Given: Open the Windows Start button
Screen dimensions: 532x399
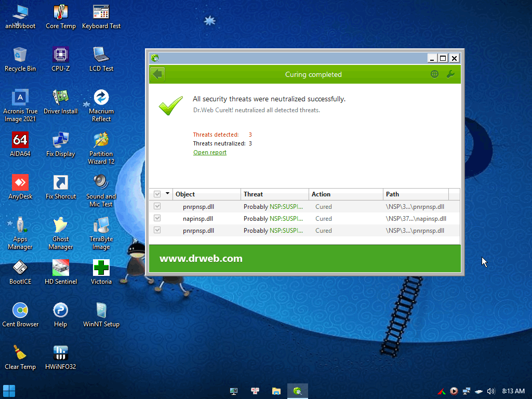Looking at the screenshot, I should click(x=9, y=391).
